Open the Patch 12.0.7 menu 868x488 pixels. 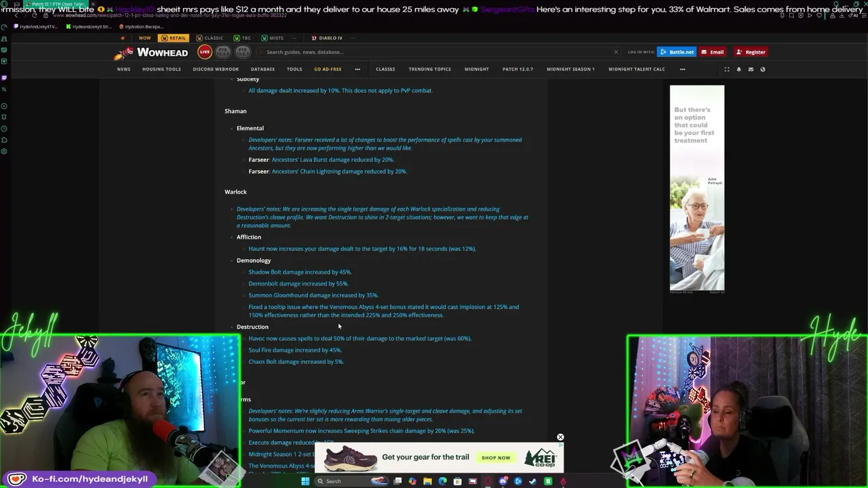[517, 69]
